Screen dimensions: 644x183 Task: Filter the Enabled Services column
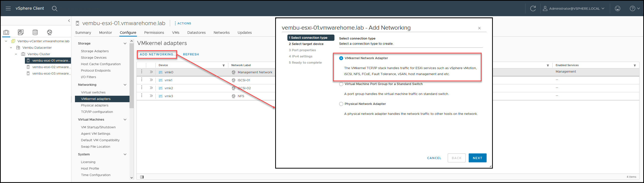pyautogui.click(x=635, y=65)
